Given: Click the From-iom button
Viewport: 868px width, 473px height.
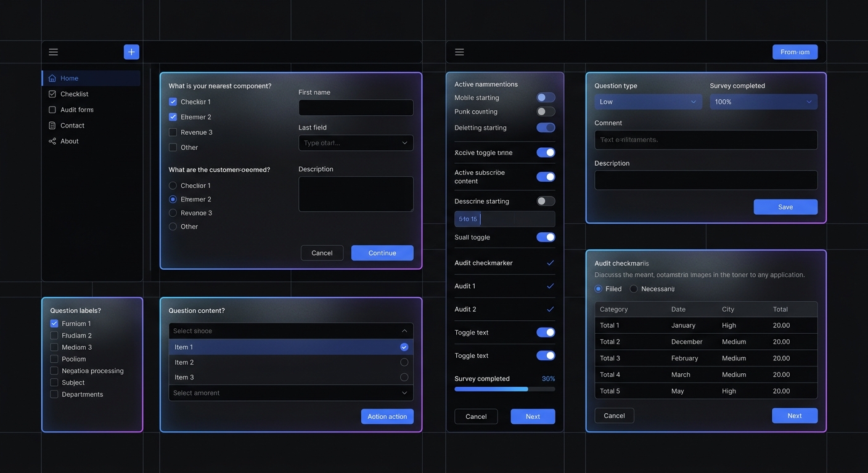Looking at the screenshot, I should pyautogui.click(x=795, y=52).
